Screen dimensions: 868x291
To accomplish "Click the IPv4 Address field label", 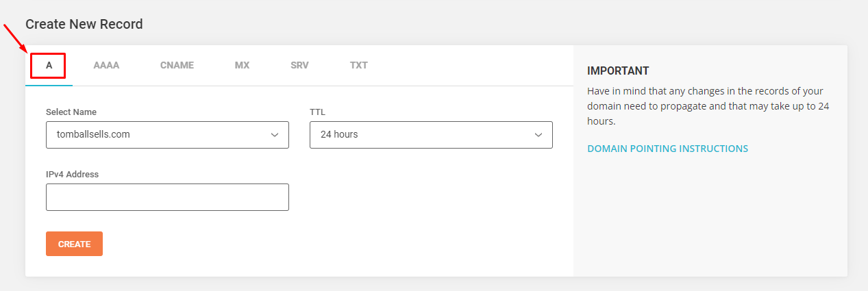I will (x=72, y=175).
